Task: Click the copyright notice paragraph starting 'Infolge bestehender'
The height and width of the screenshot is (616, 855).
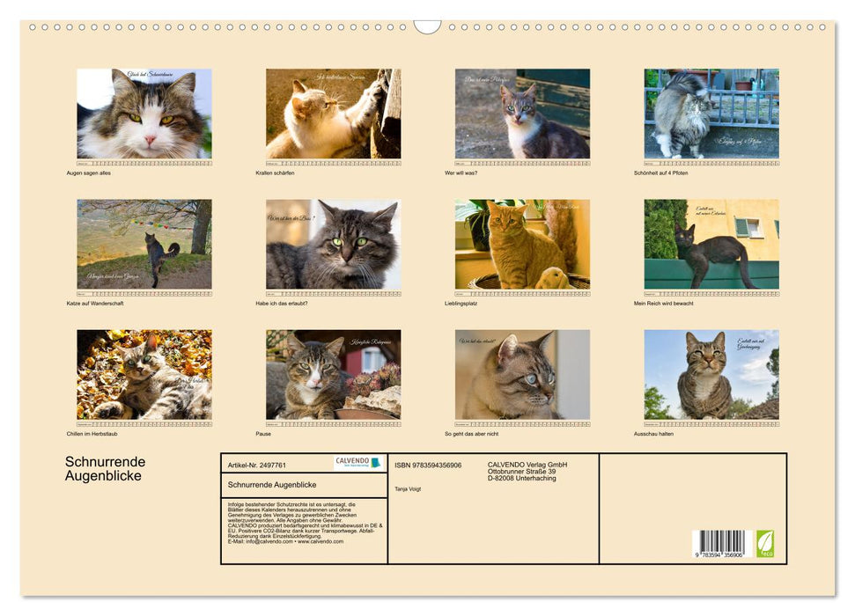Action: coord(305,523)
